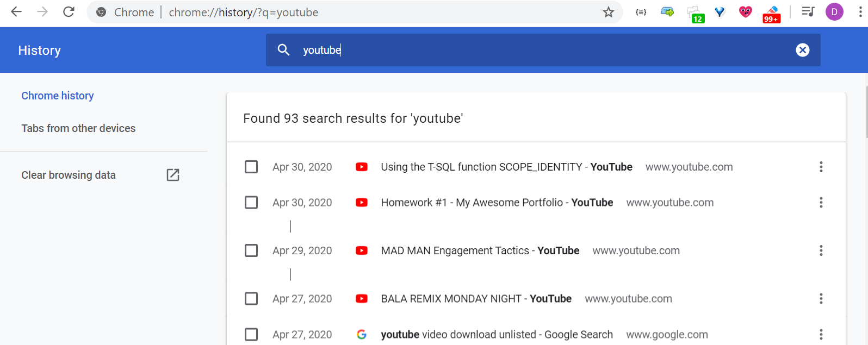This screenshot has height=345, width=868.
Task: Click the browser forward arrow
Action: pos(42,12)
